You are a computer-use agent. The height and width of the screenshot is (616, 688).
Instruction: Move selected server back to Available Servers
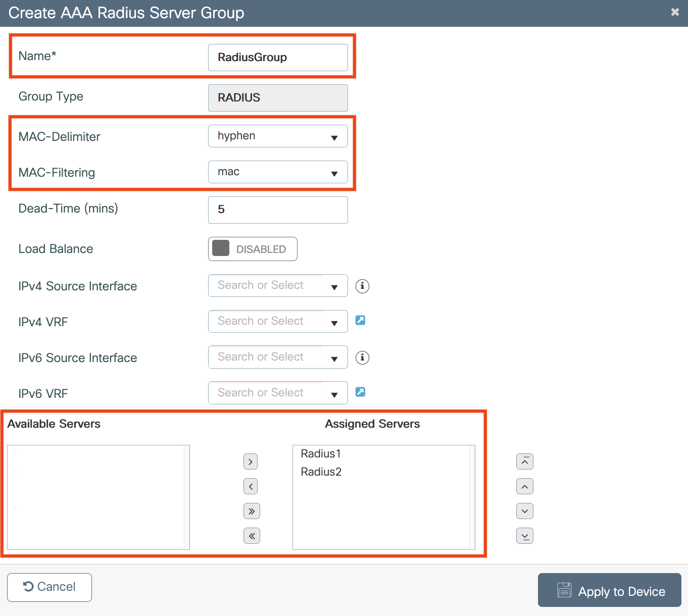click(251, 486)
